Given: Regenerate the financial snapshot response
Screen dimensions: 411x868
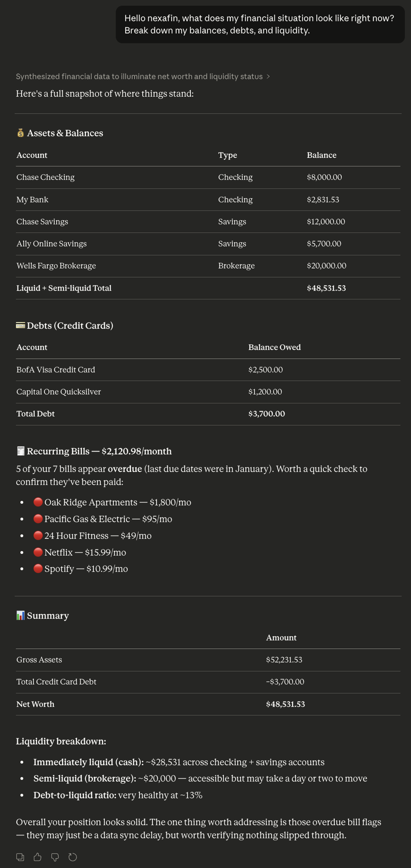Looking at the screenshot, I should tap(73, 856).
